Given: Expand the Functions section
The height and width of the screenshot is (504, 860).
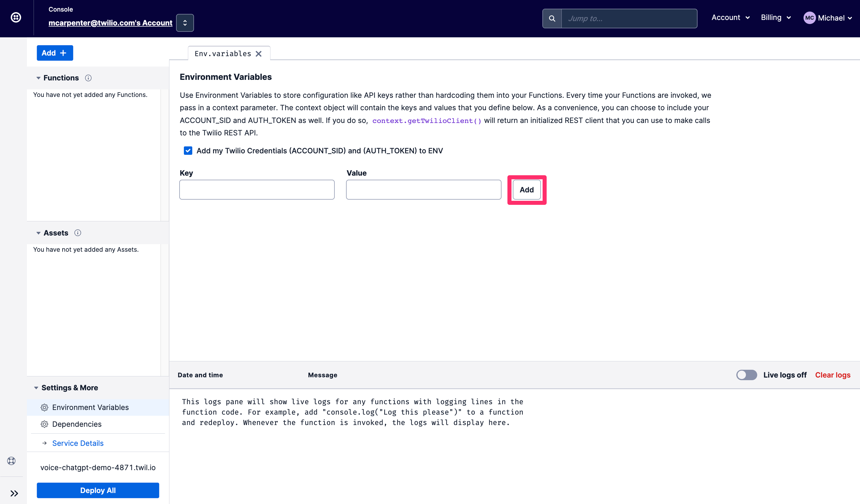Looking at the screenshot, I should point(38,78).
